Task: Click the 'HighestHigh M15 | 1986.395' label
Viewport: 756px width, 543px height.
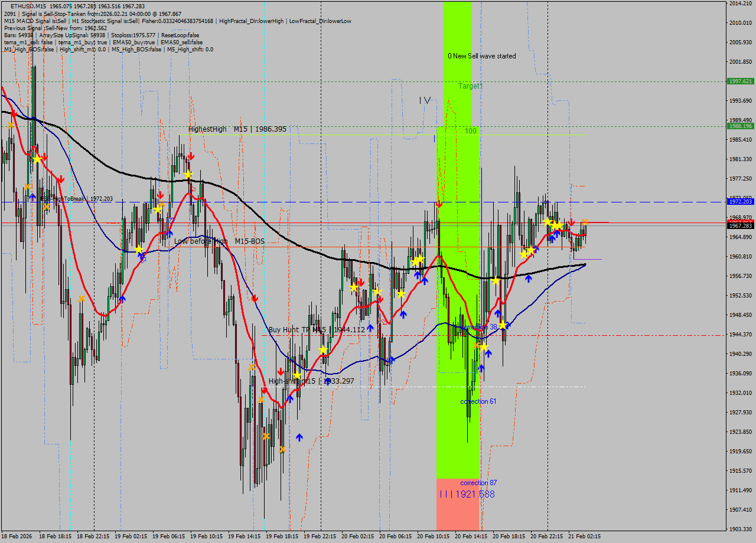Action: point(237,129)
